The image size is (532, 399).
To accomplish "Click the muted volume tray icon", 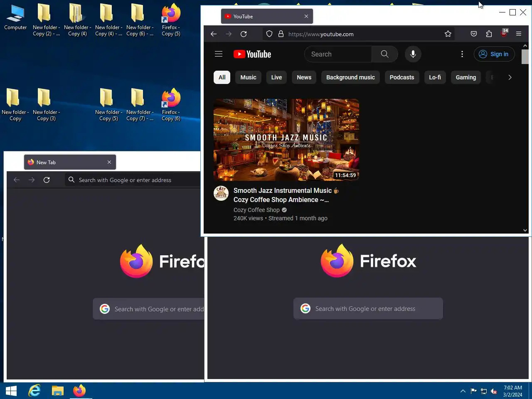I will point(494,391).
